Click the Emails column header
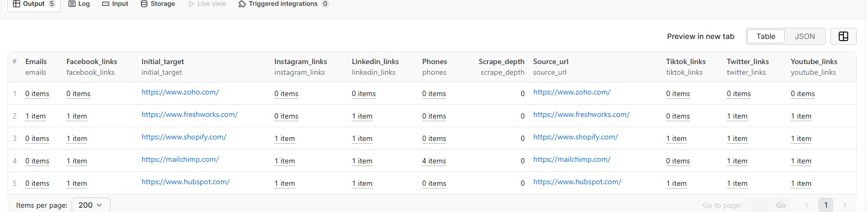 click(36, 62)
